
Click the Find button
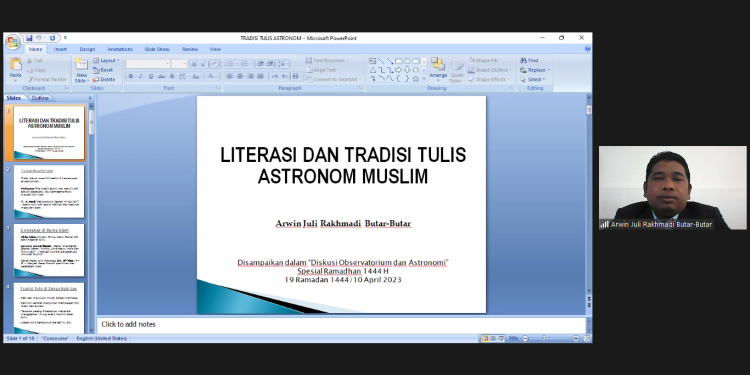(529, 60)
